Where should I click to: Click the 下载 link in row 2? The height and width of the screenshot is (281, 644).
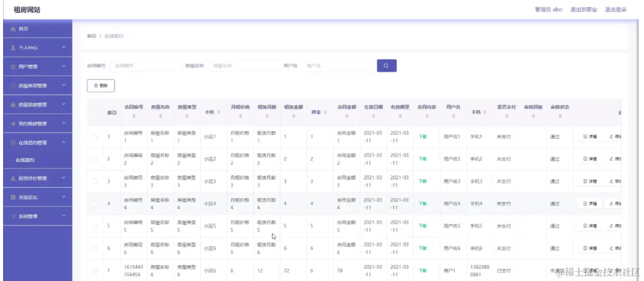[423, 159]
